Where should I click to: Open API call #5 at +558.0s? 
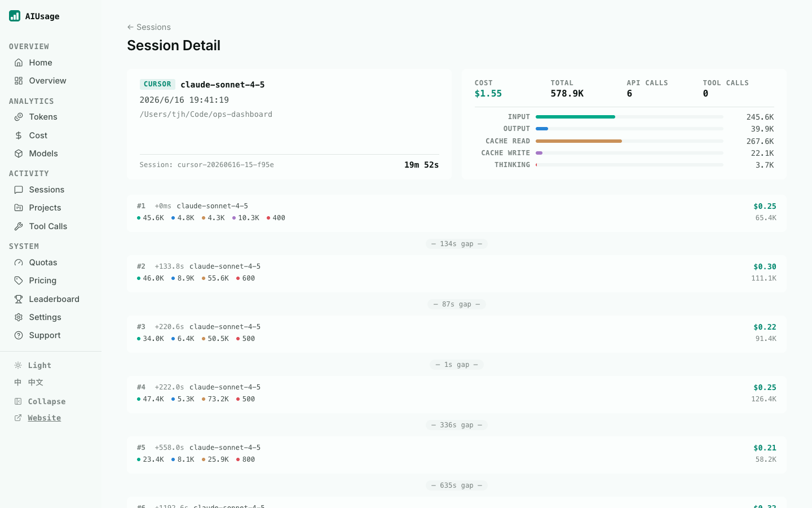(x=457, y=454)
